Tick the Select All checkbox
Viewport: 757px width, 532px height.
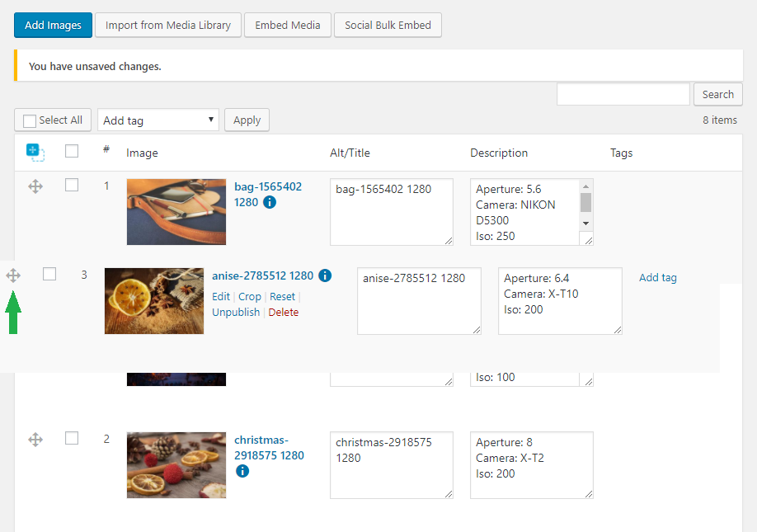(x=30, y=120)
